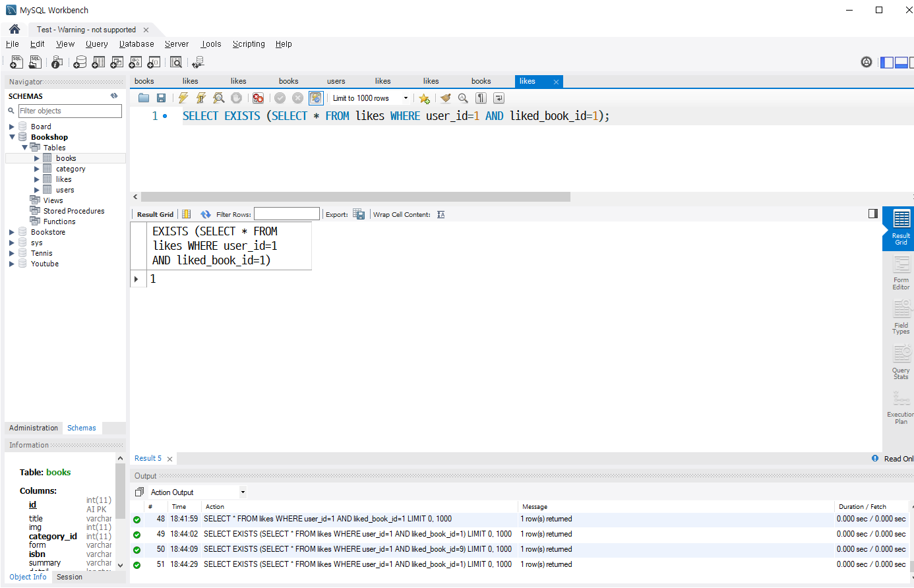Switch to the Session tab

[x=69, y=577]
